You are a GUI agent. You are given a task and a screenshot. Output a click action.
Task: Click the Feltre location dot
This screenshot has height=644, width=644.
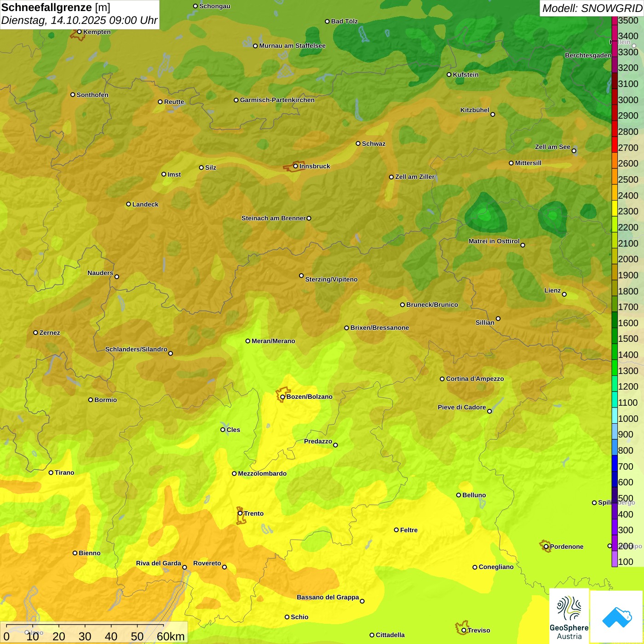(396, 530)
